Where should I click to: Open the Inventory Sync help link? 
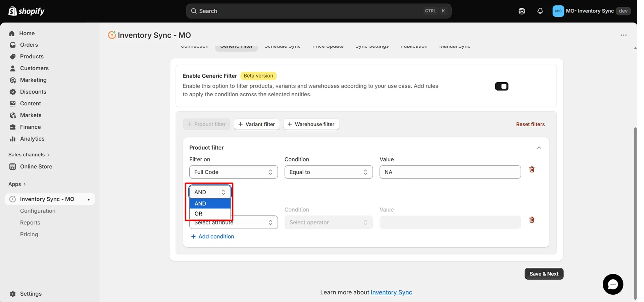click(391, 292)
